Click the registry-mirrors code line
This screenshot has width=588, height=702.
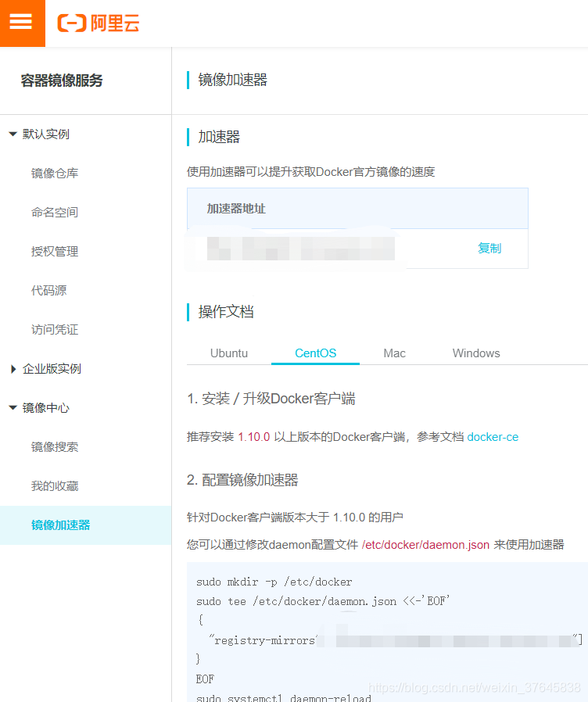coord(396,640)
